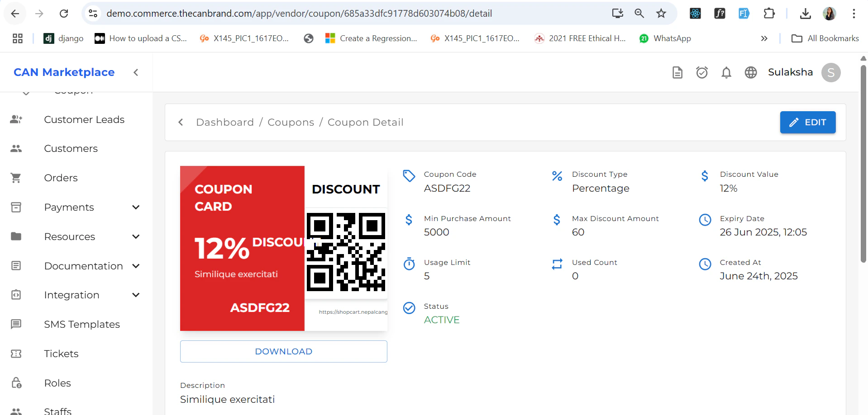Click the coupon code value ASDFG22
This screenshot has width=868, height=415.
point(447,188)
